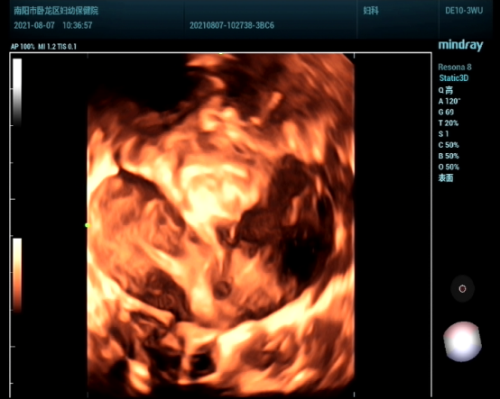Click the round probe marker icon

click(462, 289)
